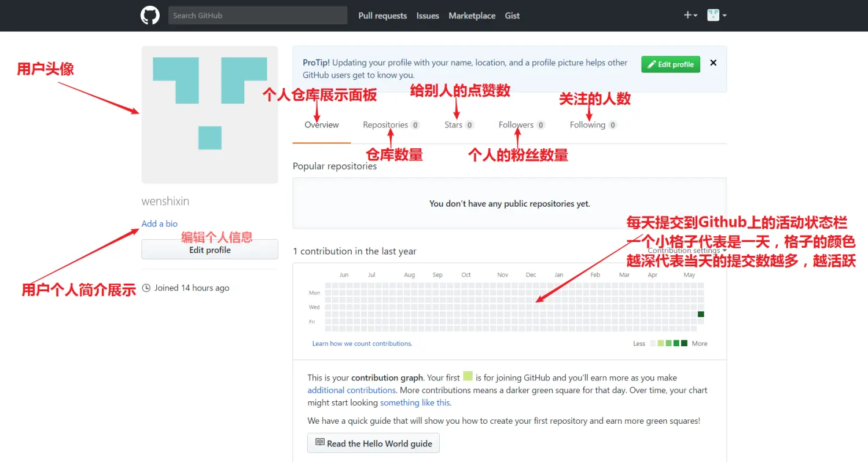Viewport: 868px width, 462px height.
Task: Open Gist in the header
Action: [512, 16]
